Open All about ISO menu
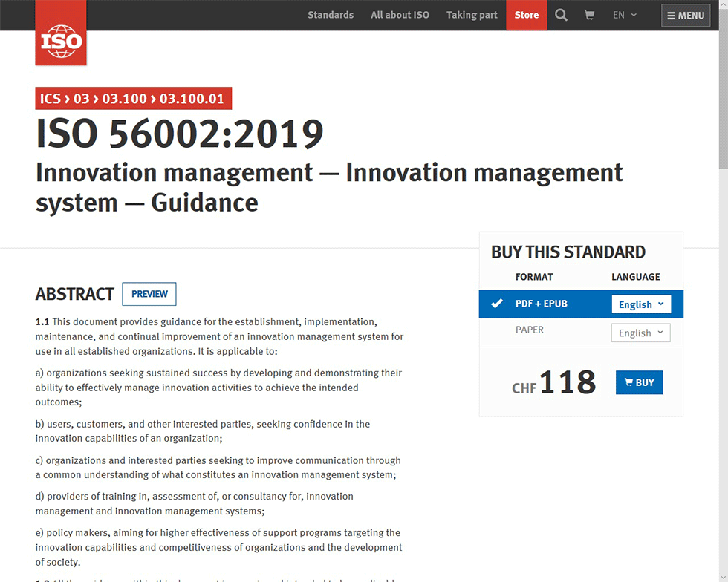 coord(400,15)
